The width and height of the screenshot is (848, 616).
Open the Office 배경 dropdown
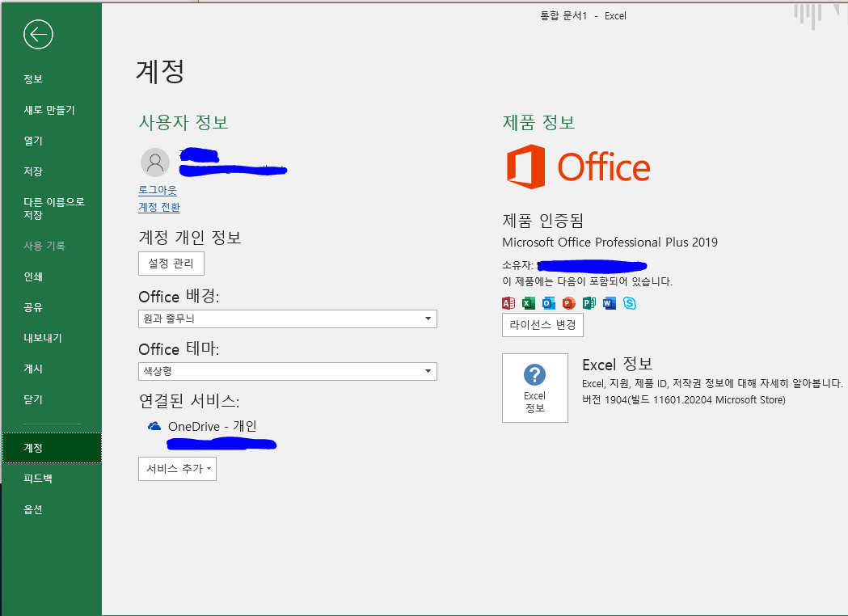(288, 319)
